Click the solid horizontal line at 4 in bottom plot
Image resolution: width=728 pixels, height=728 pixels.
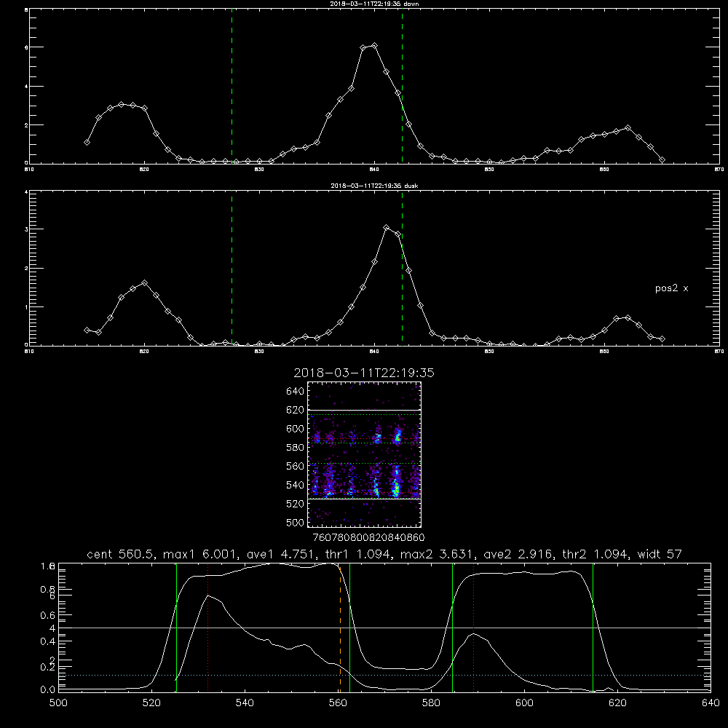point(384,628)
